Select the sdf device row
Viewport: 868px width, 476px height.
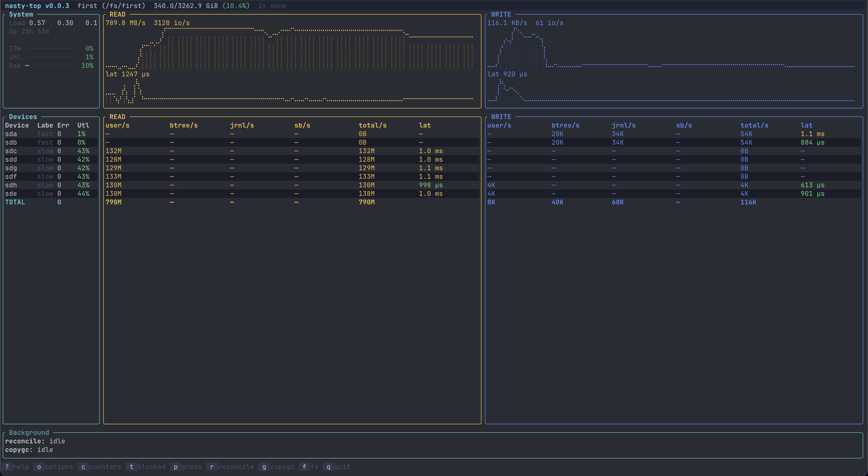(x=51, y=176)
